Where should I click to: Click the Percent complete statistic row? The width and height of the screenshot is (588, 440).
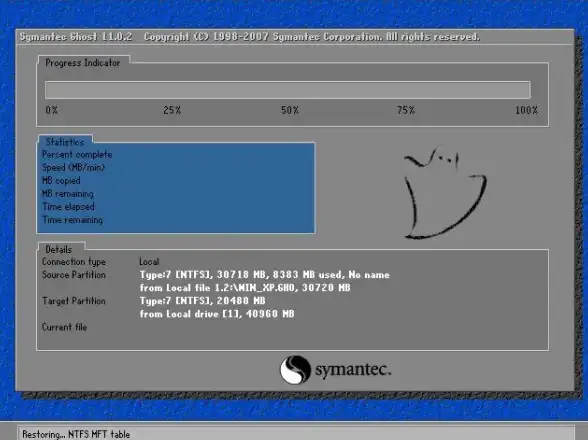(x=176, y=155)
